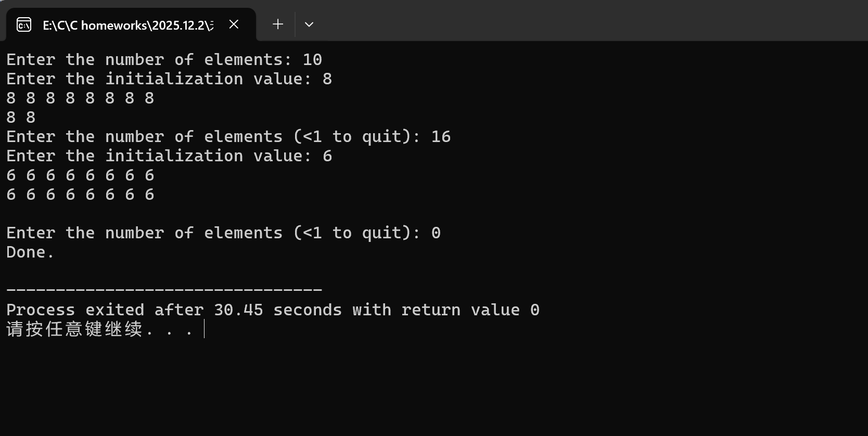Click the row of eight 8s

[x=80, y=98]
